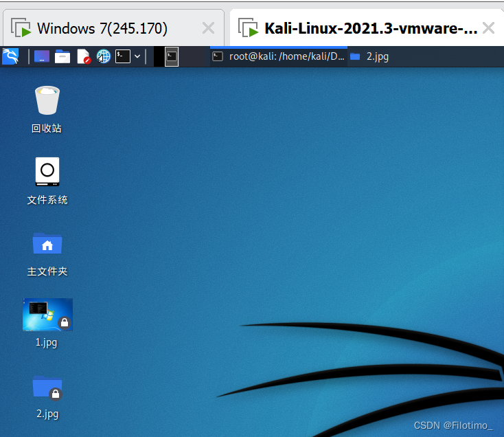Expand the terminal launcher dropdown arrow
The width and height of the screenshot is (504, 437).
pos(137,56)
